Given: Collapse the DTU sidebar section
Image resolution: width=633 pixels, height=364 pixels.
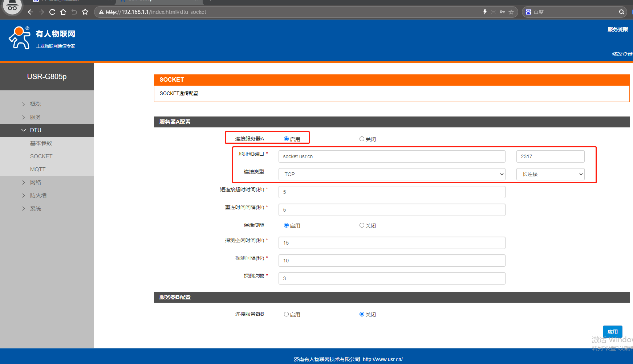Looking at the screenshot, I should (36, 130).
